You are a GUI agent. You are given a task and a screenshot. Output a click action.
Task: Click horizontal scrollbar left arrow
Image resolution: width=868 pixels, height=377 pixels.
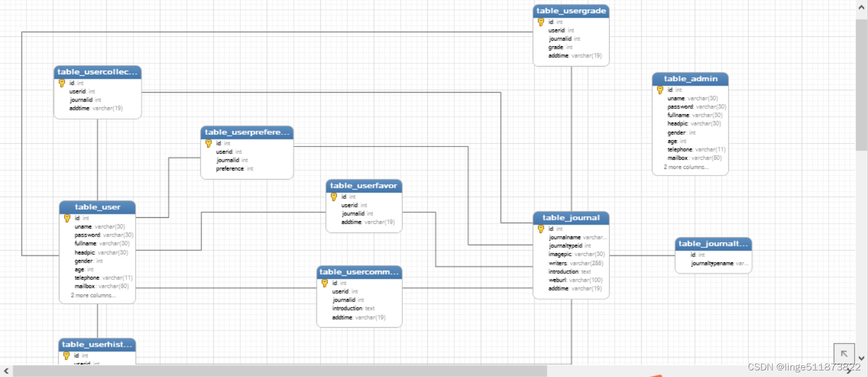(x=6, y=371)
